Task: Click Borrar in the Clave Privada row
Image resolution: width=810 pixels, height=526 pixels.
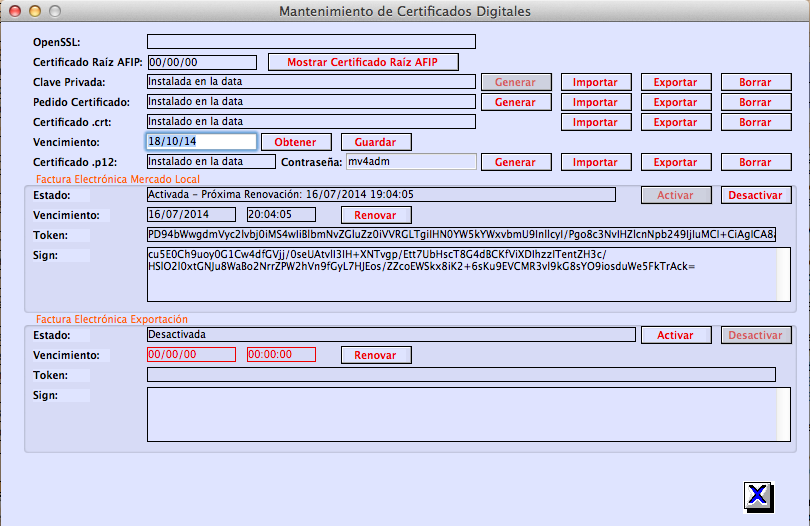Action: pyautogui.click(x=756, y=82)
